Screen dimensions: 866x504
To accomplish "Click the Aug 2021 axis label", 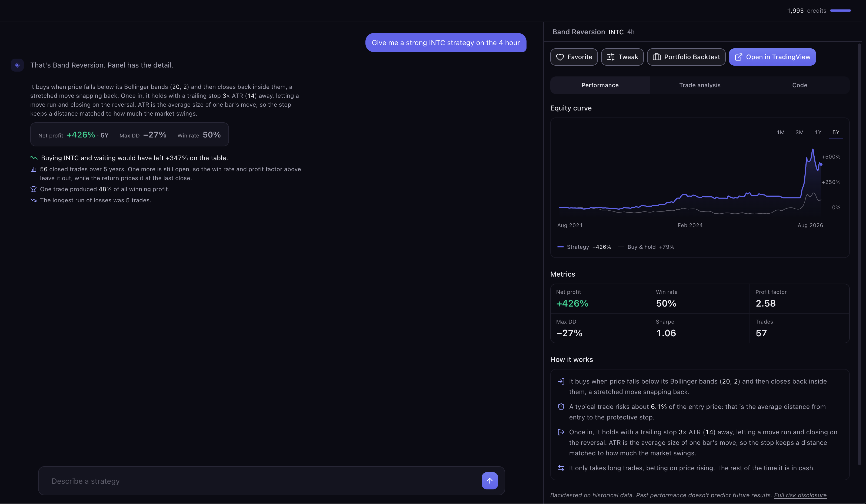I will click(x=570, y=225).
